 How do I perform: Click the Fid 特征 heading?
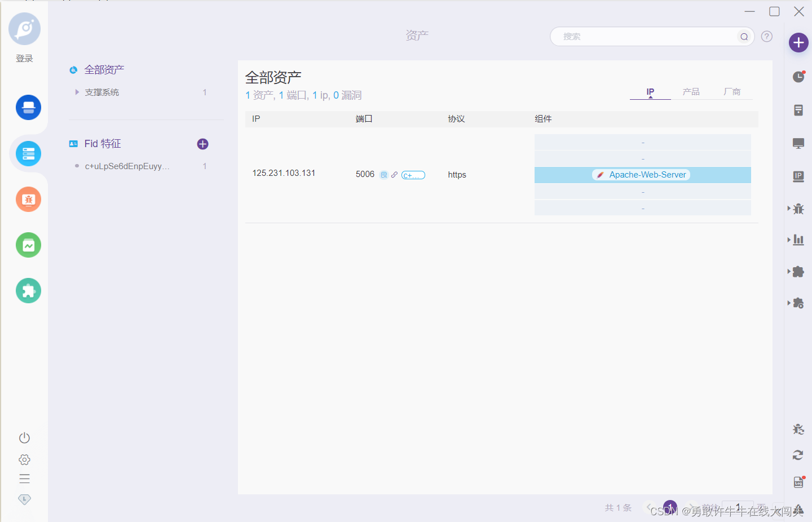tap(103, 144)
